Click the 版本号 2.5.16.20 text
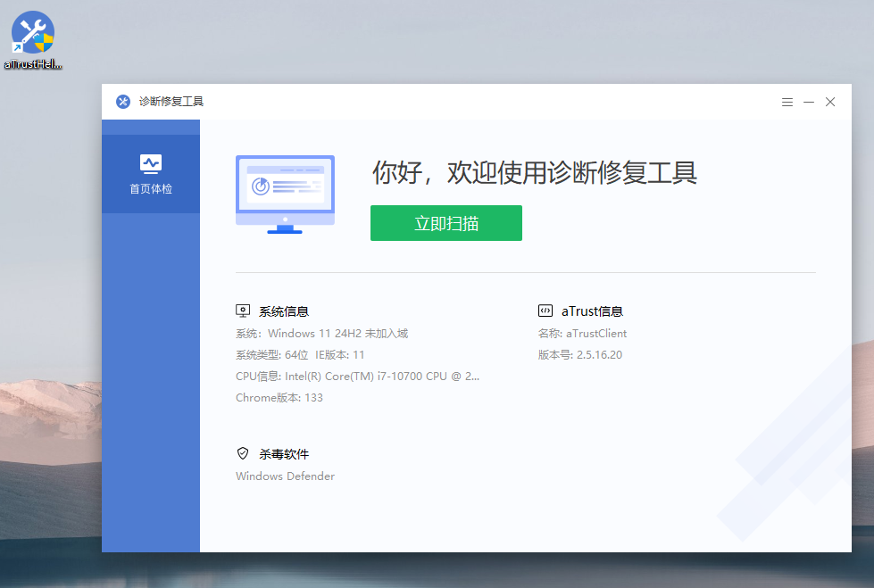Screen dimensions: 874x588 pyautogui.click(x=579, y=355)
